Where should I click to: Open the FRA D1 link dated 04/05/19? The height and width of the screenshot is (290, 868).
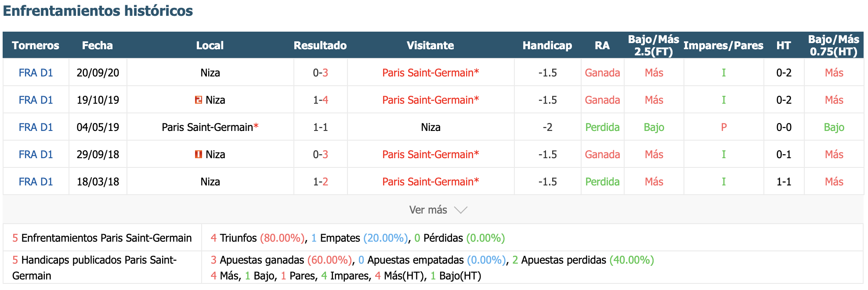[x=36, y=127]
